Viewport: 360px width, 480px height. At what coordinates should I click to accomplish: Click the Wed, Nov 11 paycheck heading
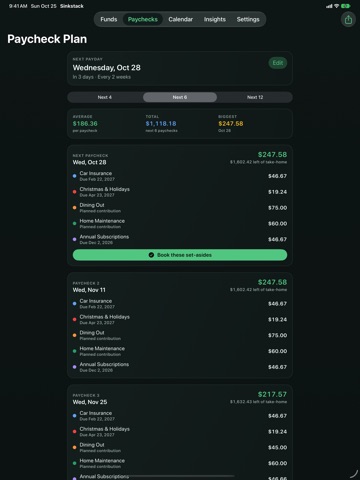[89, 290]
